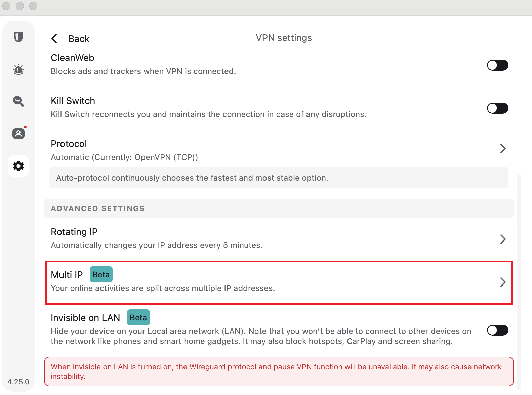
Task: Open the Alert siren sidebar icon
Action: [x=18, y=70]
